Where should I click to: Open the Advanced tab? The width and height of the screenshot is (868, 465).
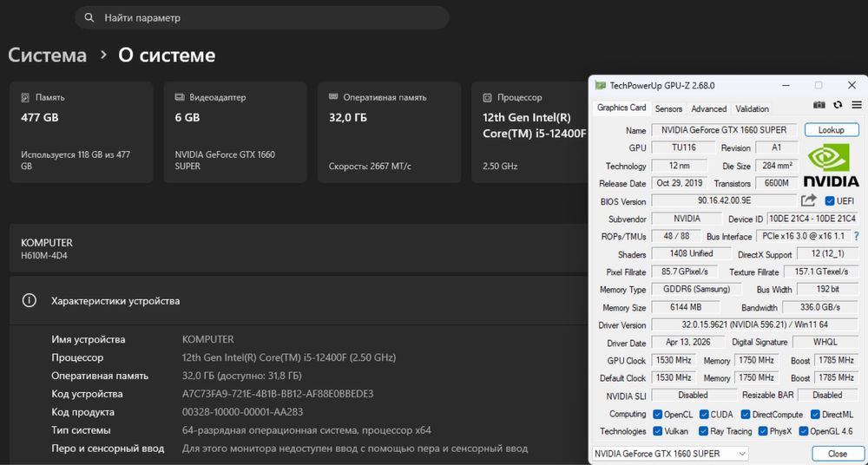(708, 109)
